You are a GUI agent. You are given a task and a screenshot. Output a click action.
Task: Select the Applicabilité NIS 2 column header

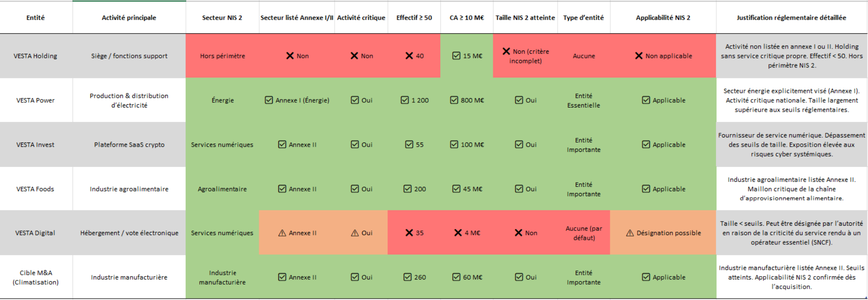click(x=663, y=17)
